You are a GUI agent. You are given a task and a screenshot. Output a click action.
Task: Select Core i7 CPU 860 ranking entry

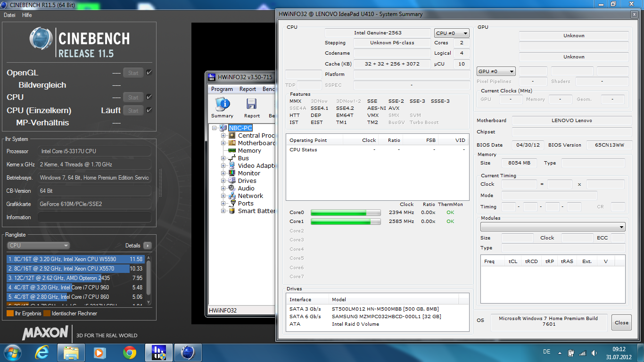click(x=75, y=297)
